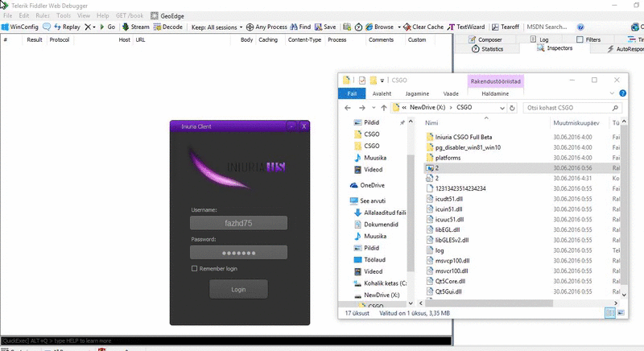This screenshot has height=351, width=644.
Task: Switch to Log tab
Action: pyautogui.click(x=539, y=39)
